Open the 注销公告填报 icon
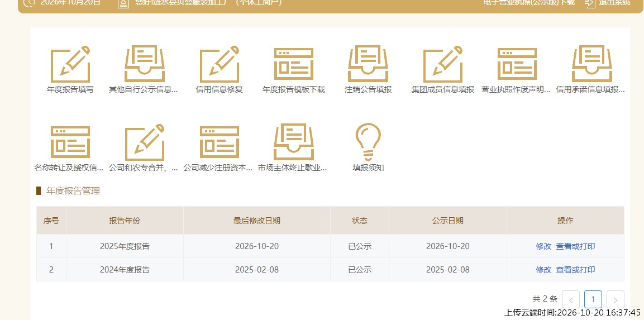The width and height of the screenshot is (644, 320). click(x=368, y=64)
